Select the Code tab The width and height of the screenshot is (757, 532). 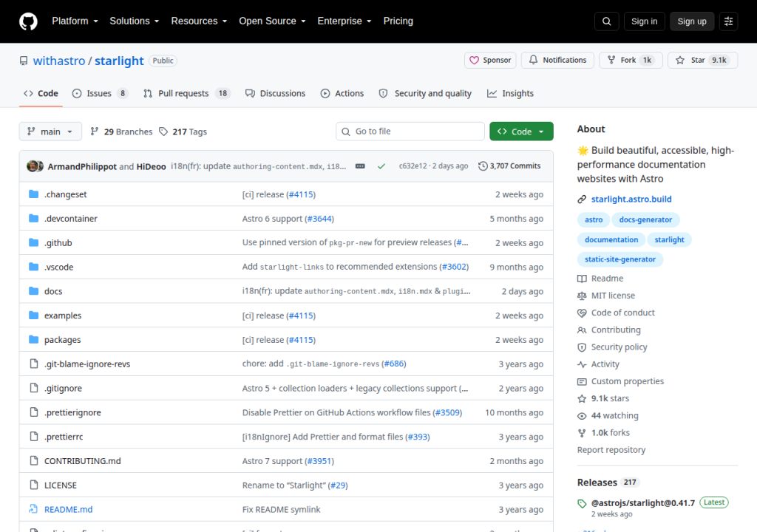41,93
